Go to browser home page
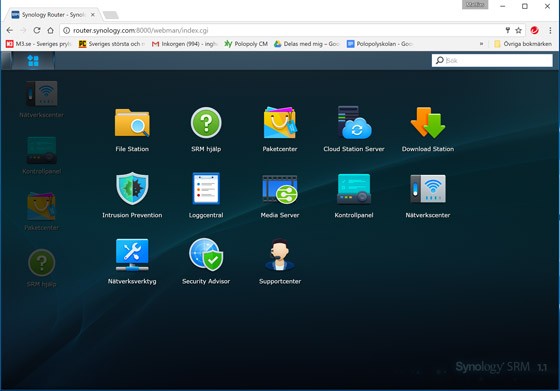 (x=50, y=30)
